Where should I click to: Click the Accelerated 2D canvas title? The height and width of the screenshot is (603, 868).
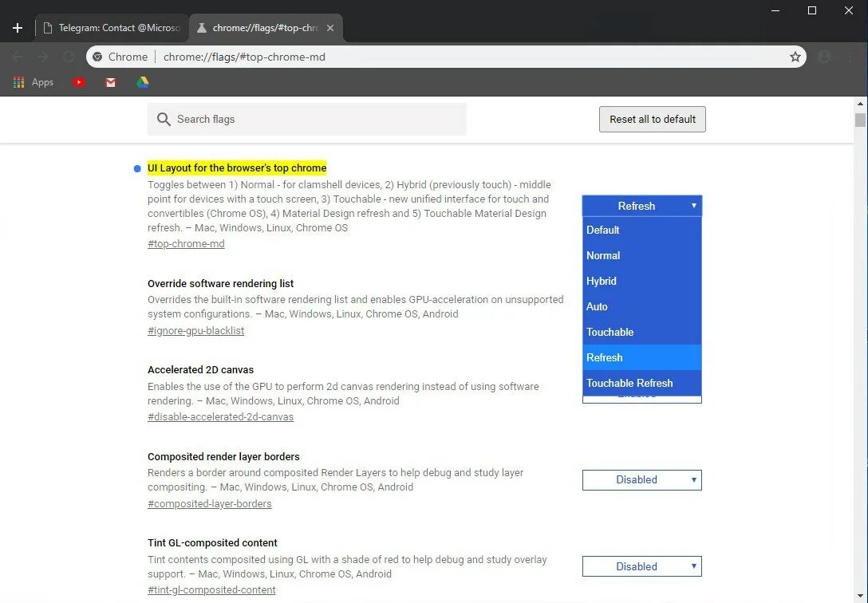(200, 370)
